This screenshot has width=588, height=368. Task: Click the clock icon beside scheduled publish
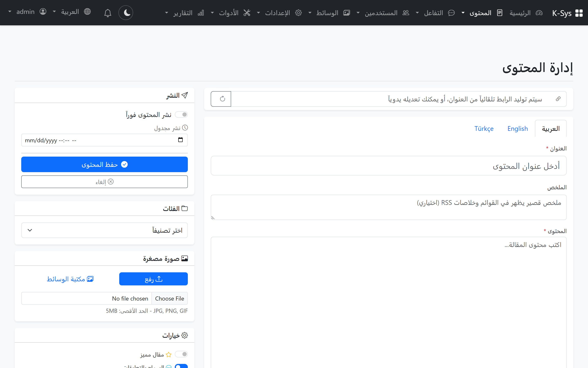click(x=185, y=128)
